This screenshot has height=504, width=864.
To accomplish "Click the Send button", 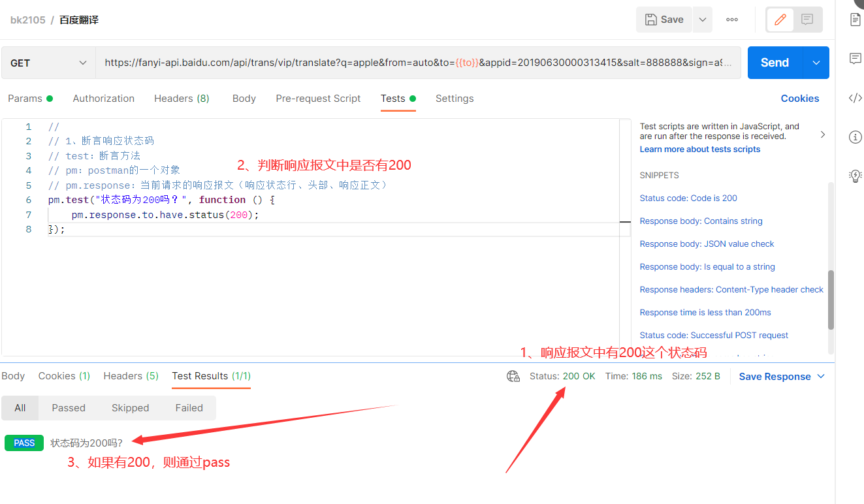I will [x=774, y=62].
